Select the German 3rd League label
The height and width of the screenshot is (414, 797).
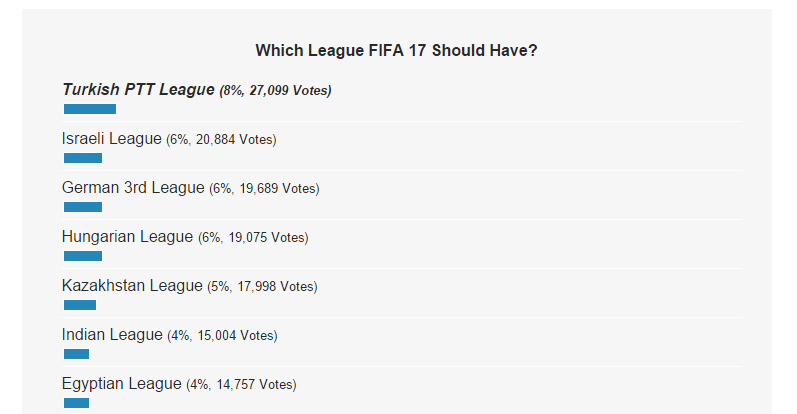point(133,188)
